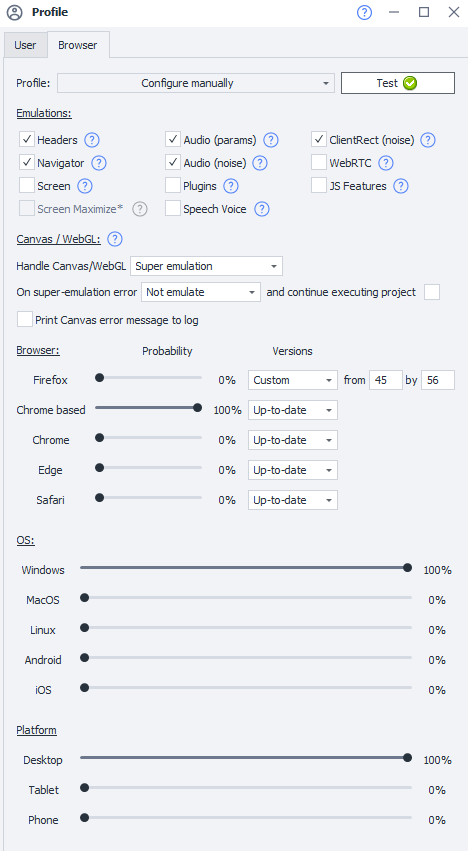The image size is (468, 851).
Task: Tick Print Canvas error message to log
Action: pyautogui.click(x=25, y=319)
